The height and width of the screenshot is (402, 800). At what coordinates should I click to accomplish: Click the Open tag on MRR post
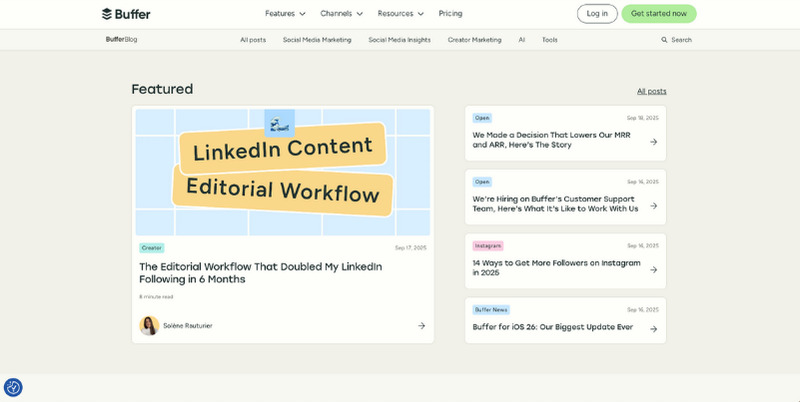click(x=482, y=118)
